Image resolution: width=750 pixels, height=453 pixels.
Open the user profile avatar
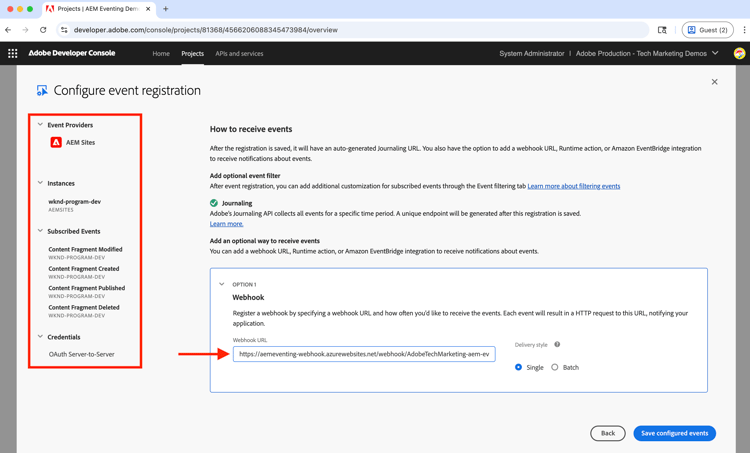[739, 54]
